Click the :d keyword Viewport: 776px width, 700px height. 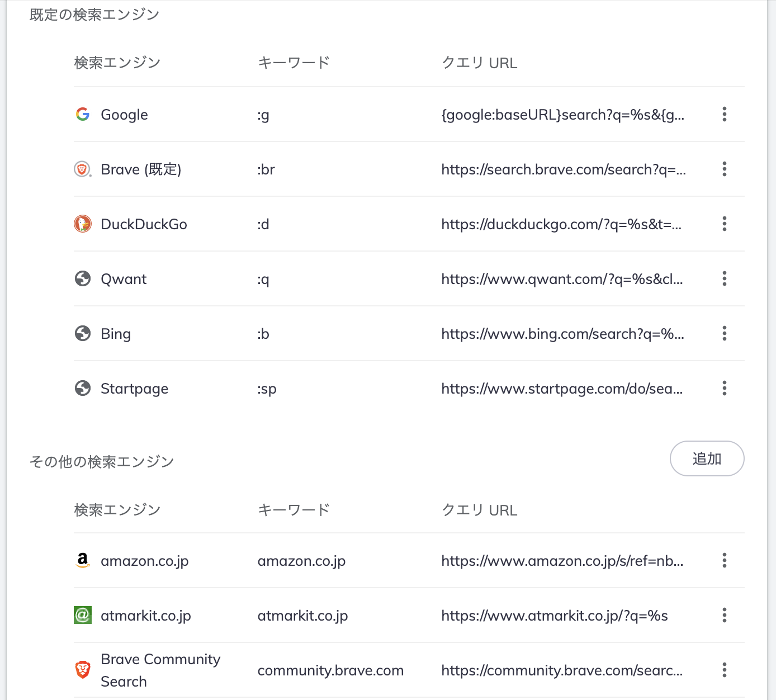pyautogui.click(x=263, y=224)
